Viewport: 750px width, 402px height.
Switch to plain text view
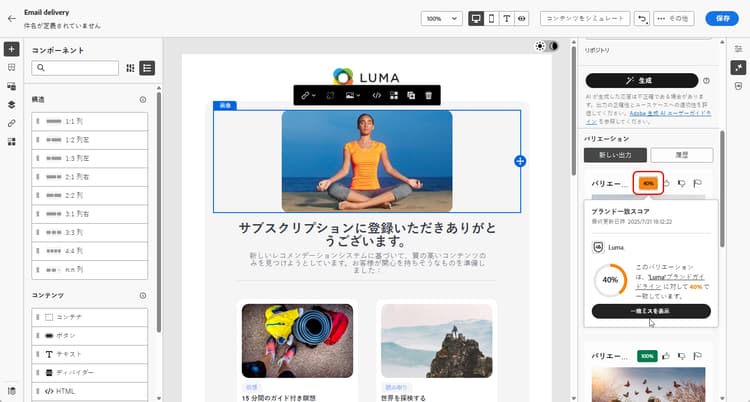(x=507, y=19)
